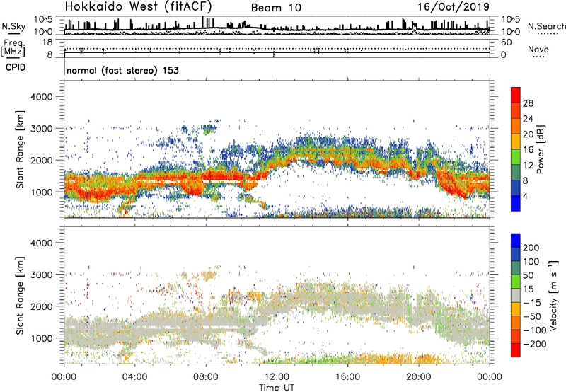
Task: Select the Beam 10 label
Action: [276, 8]
